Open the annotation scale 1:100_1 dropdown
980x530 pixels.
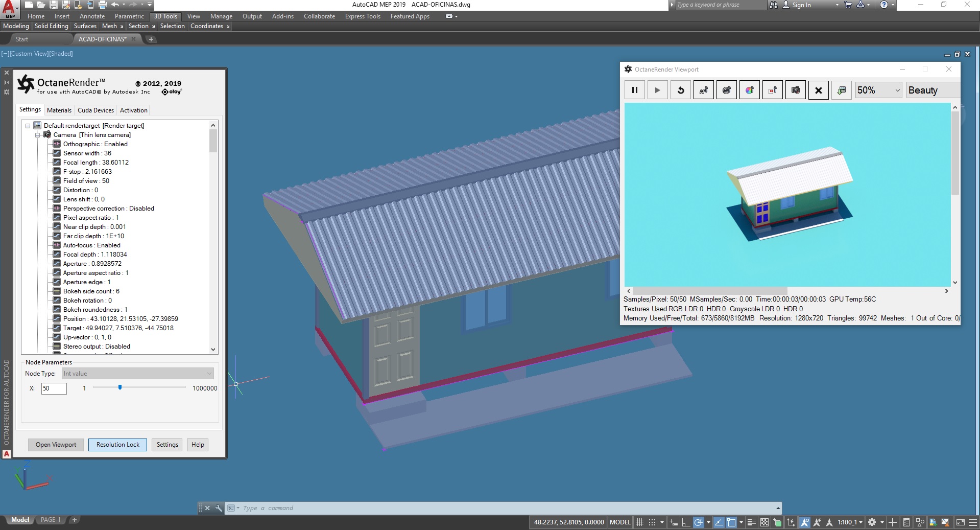pos(850,522)
